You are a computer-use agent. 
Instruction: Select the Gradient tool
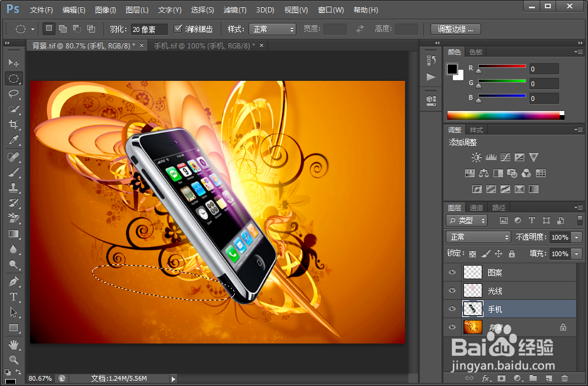[14, 234]
